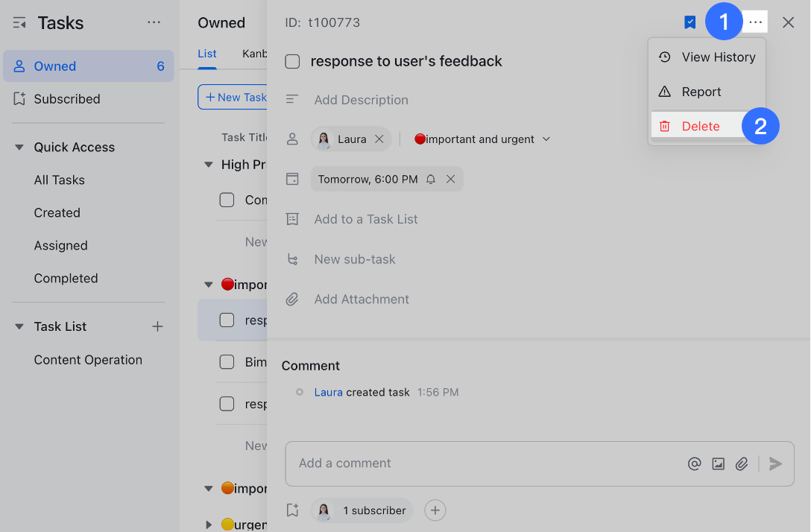811x532 pixels.
Task: Click the Add Attachment icon
Action: (x=292, y=299)
